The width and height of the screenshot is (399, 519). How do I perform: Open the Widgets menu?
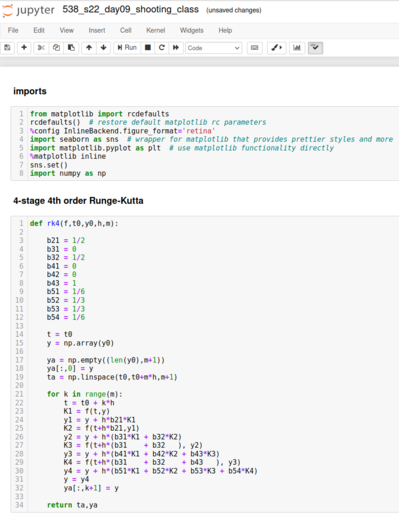click(x=192, y=30)
